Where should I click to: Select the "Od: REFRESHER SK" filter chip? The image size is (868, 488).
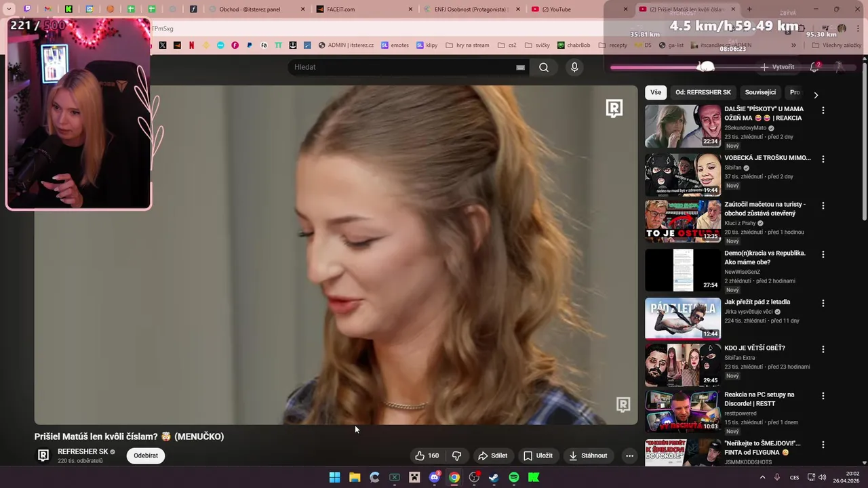pos(703,92)
